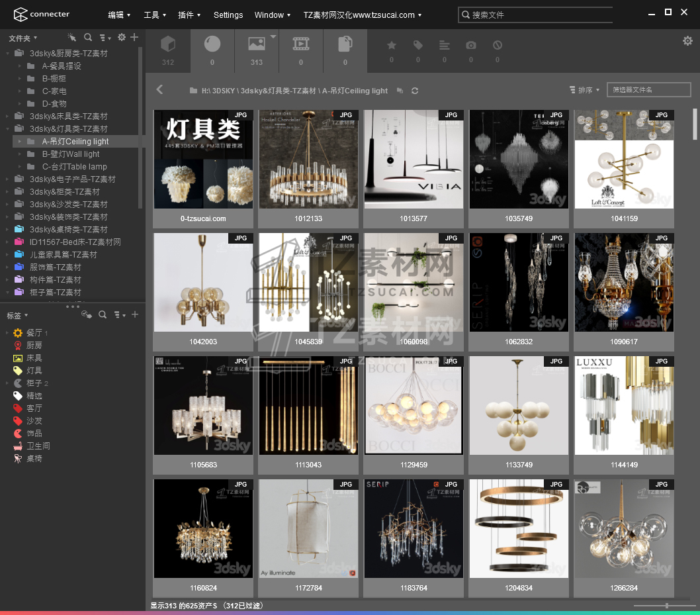The image size is (700, 615).
Task: Click the tag panel search icon
Action: click(x=103, y=315)
